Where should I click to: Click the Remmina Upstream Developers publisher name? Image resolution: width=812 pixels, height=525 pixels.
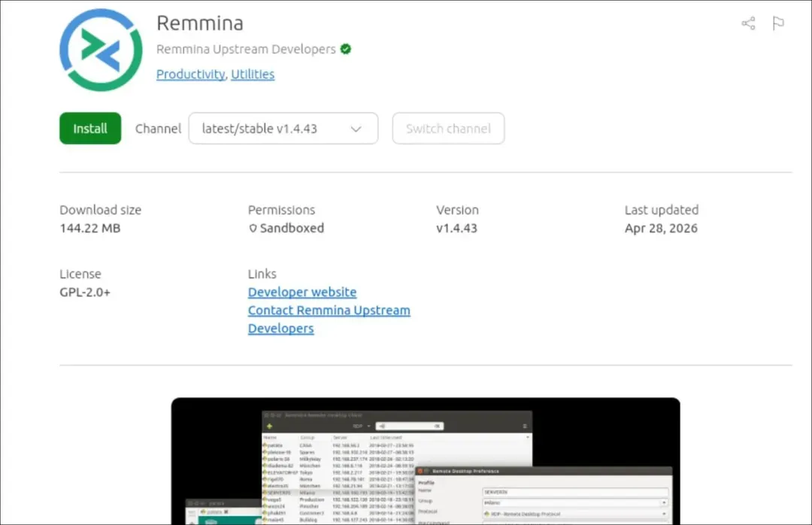pos(246,49)
